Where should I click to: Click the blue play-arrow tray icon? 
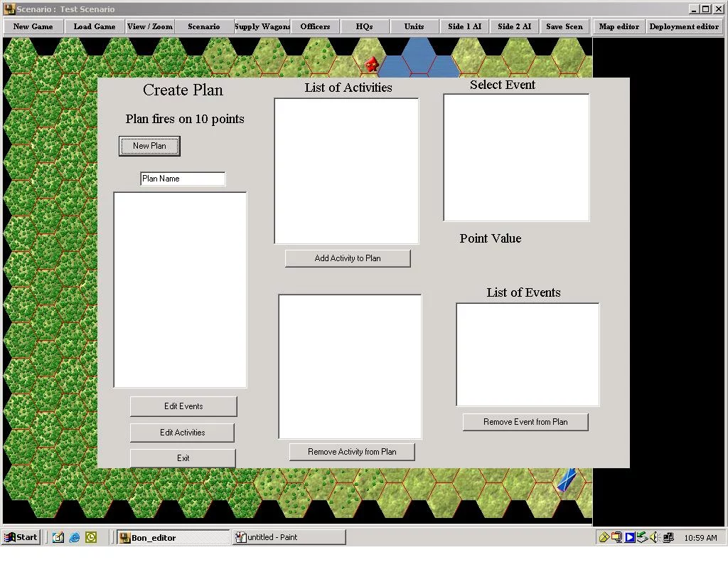tap(630, 537)
